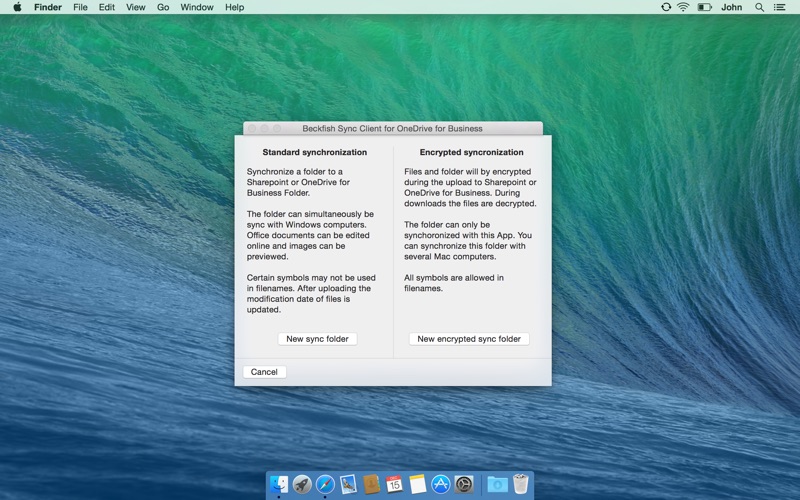Open the Wi-Fi status menu

click(x=683, y=7)
